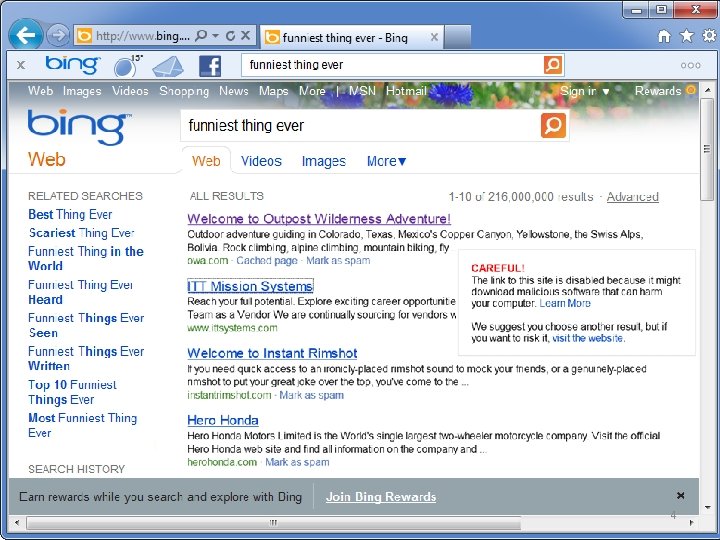
Task: Open the toolbar three-dots options
Action: click(691, 66)
